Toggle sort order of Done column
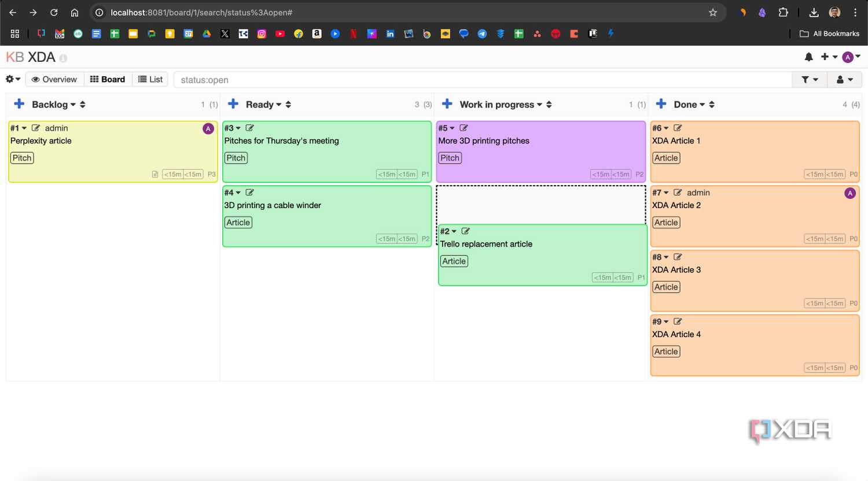 click(x=712, y=105)
